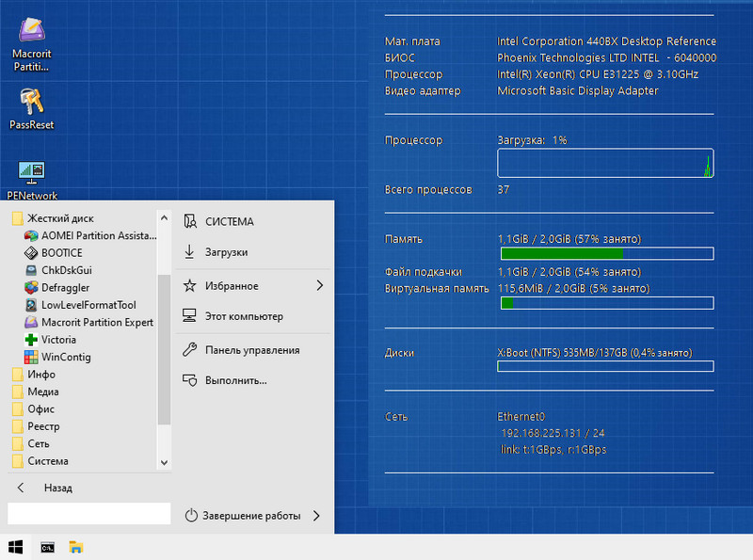Image resolution: width=753 pixels, height=560 pixels.
Task: Click the program list scrollbar thumb
Action: (164, 349)
